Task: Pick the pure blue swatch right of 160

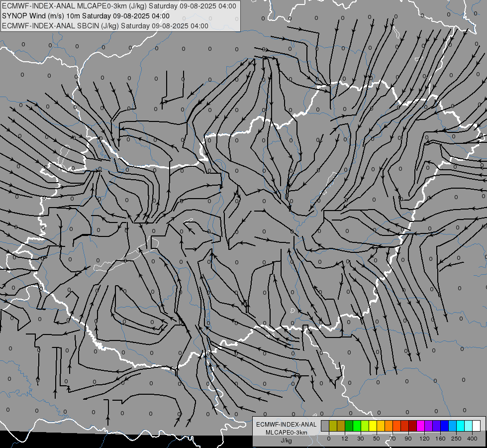Action: (444, 426)
